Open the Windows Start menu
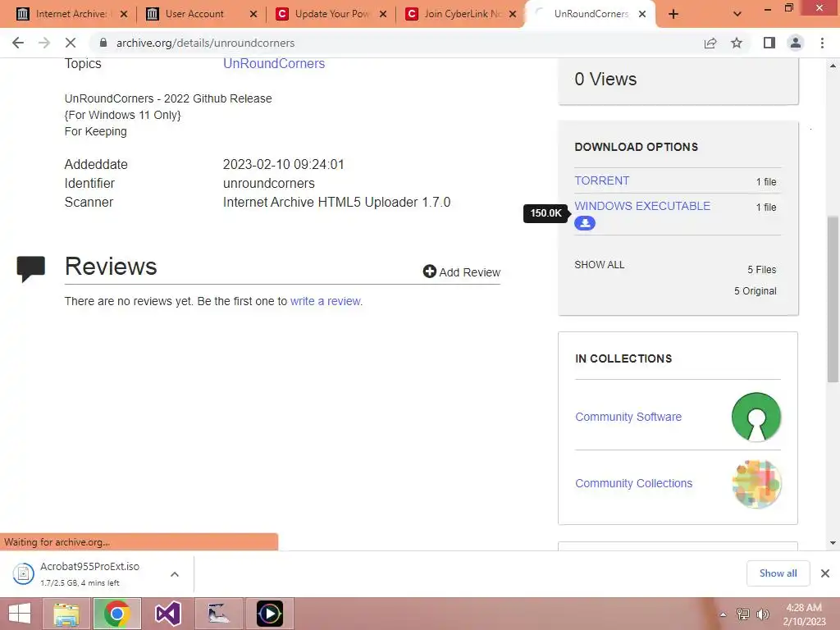Viewport: 840px width, 630px height. point(20,614)
